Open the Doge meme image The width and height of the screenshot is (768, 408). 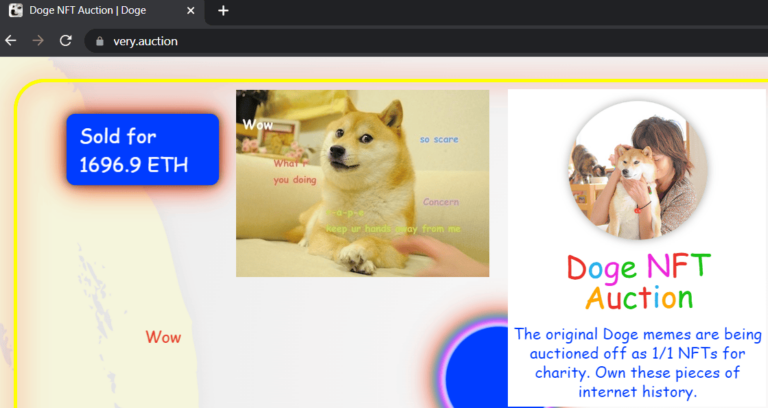coord(362,183)
